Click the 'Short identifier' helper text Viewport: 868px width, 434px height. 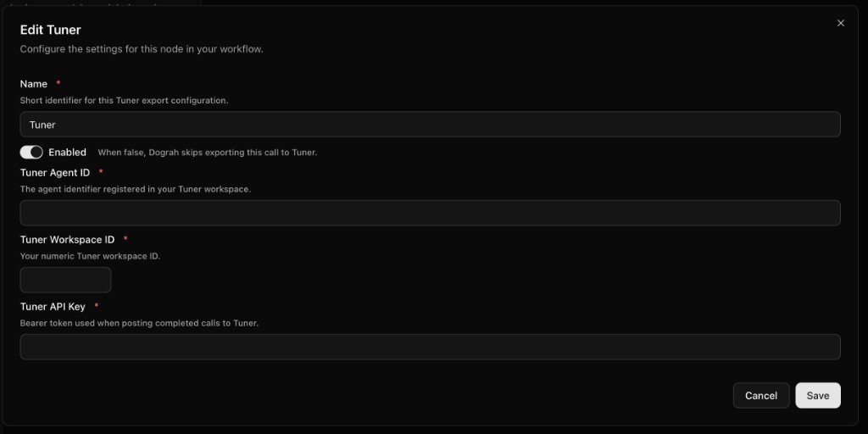(124, 101)
